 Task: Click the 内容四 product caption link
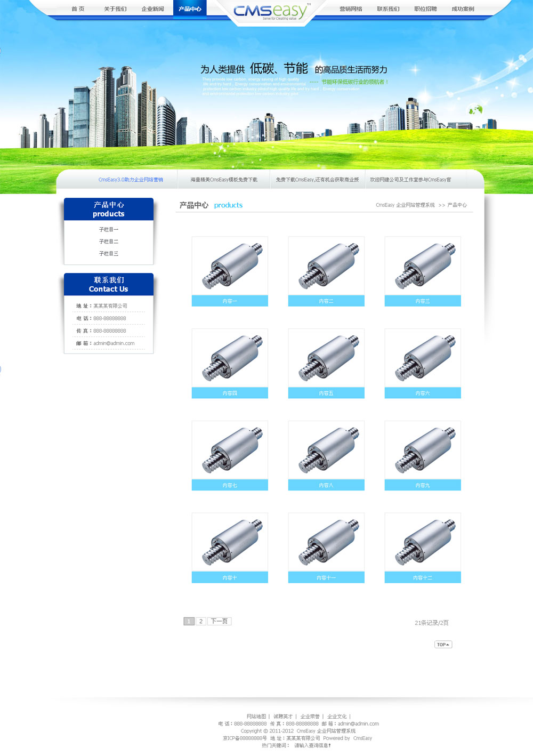[230, 393]
